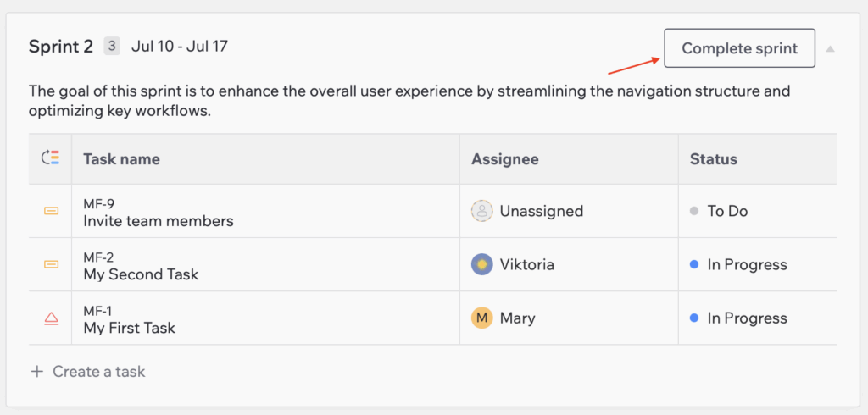The height and width of the screenshot is (415, 868).
Task: Click Viktoria's avatar icon
Action: [x=481, y=264]
